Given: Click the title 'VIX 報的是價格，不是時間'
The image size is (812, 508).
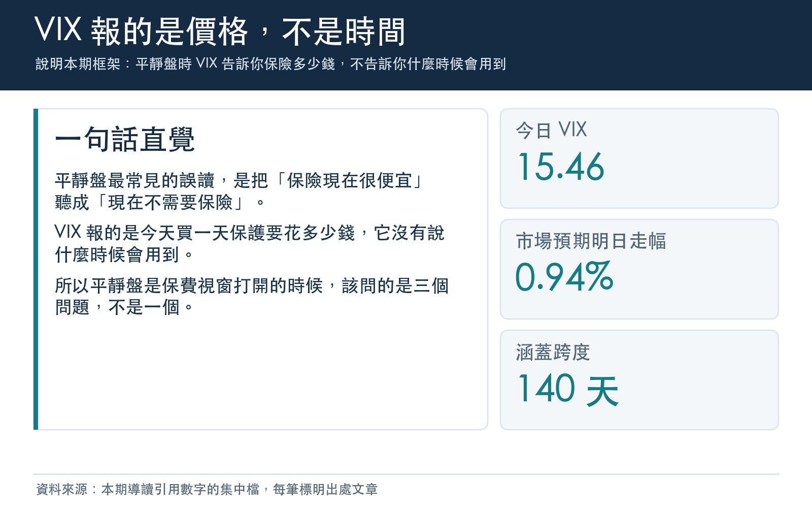Looking at the screenshot, I should point(220,31).
